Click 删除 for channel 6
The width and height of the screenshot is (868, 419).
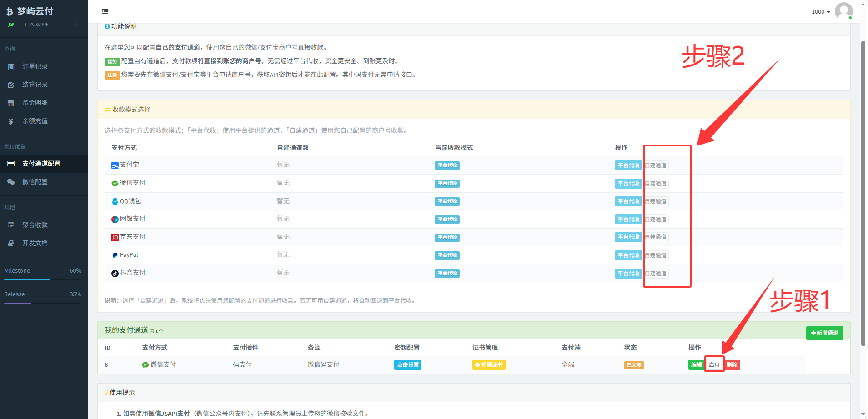tap(732, 365)
